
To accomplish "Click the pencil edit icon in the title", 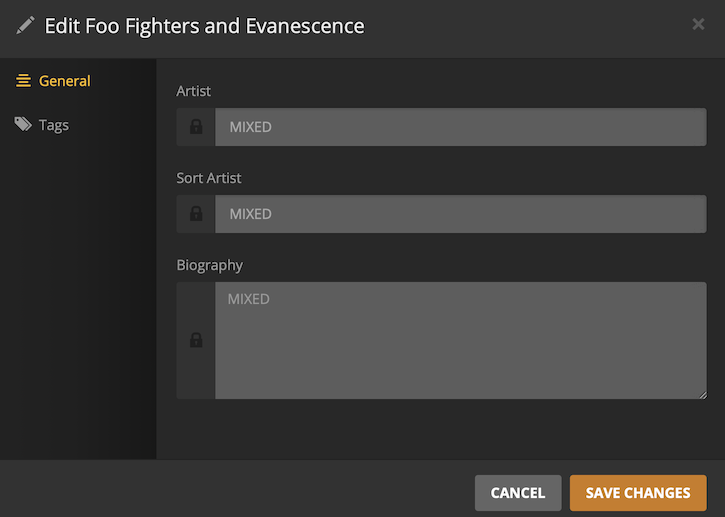I will (x=25, y=26).
